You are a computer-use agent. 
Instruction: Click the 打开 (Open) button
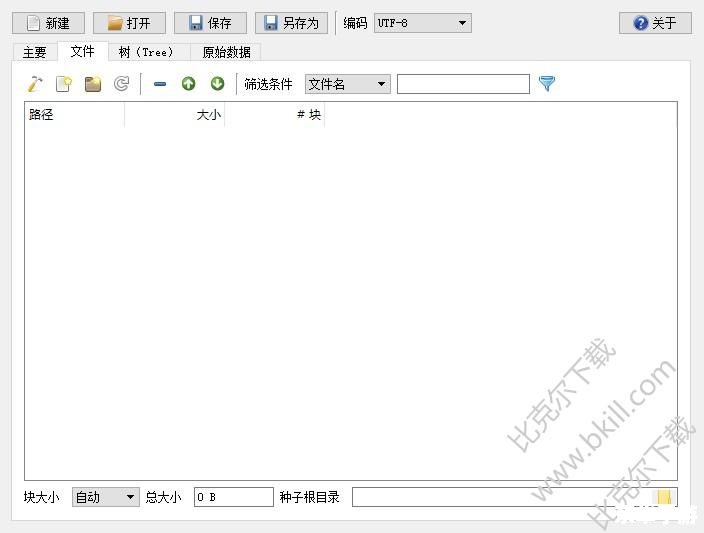129,23
